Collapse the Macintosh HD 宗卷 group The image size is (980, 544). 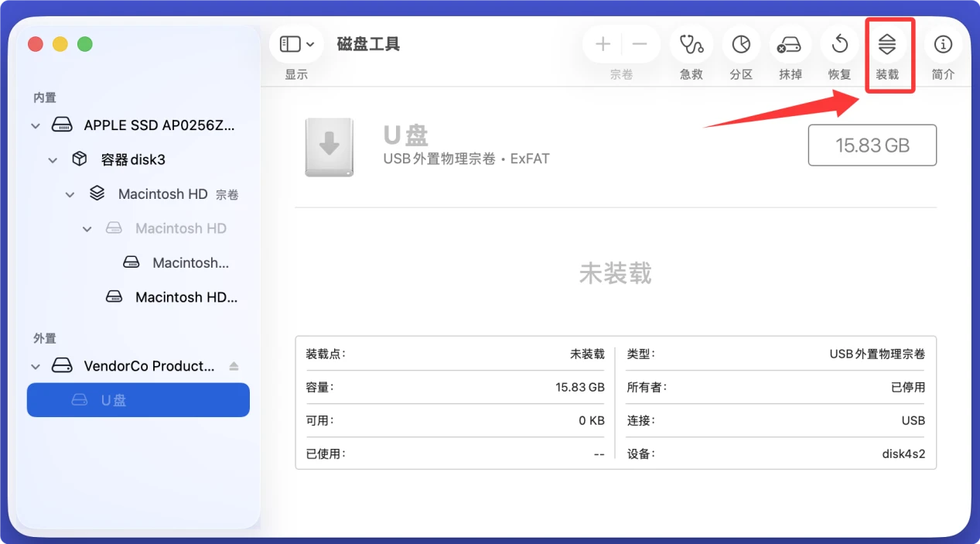click(x=70, y=193)
